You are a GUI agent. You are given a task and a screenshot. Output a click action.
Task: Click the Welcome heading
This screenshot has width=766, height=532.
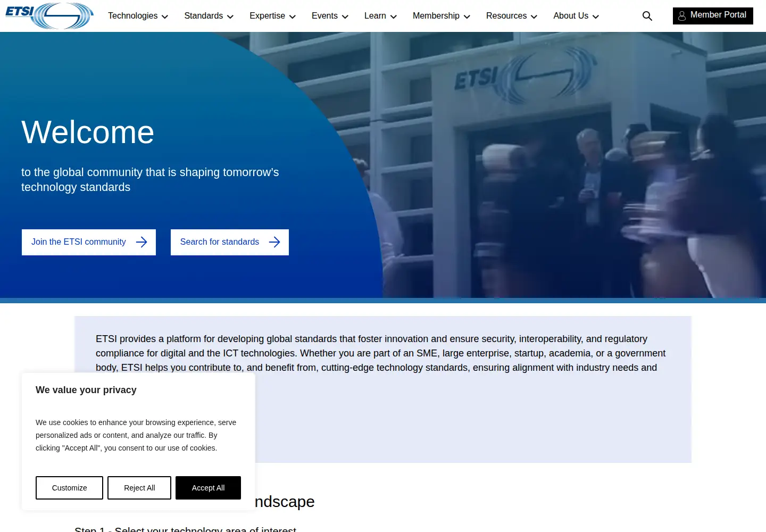coord(88,132)
